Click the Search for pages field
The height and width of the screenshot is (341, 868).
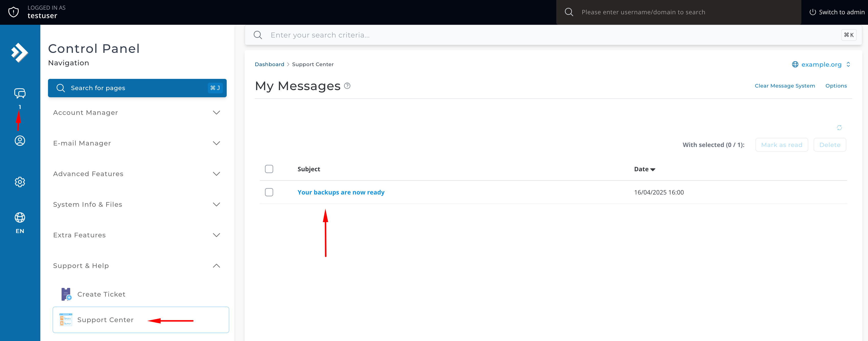coord(137,88)
